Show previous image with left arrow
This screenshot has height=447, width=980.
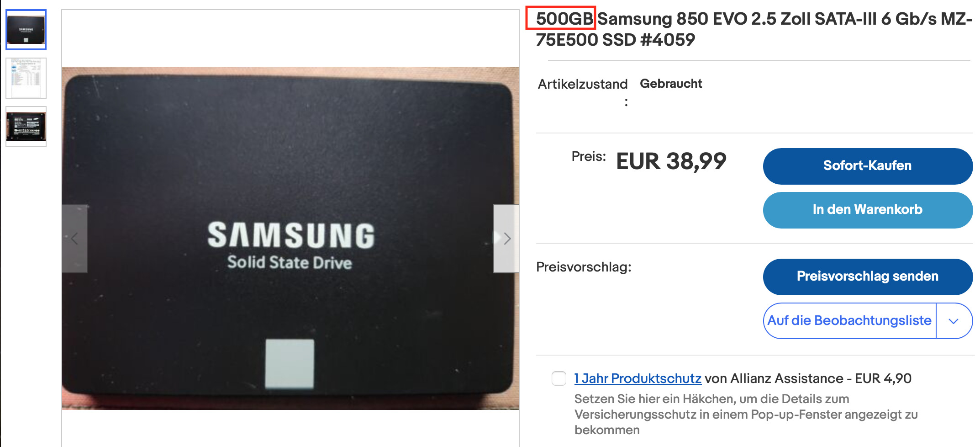click(x=74, y=239)
